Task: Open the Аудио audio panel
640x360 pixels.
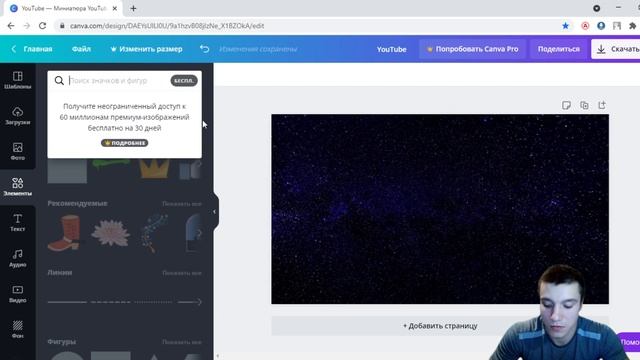Action: click(x=18, y=258)
